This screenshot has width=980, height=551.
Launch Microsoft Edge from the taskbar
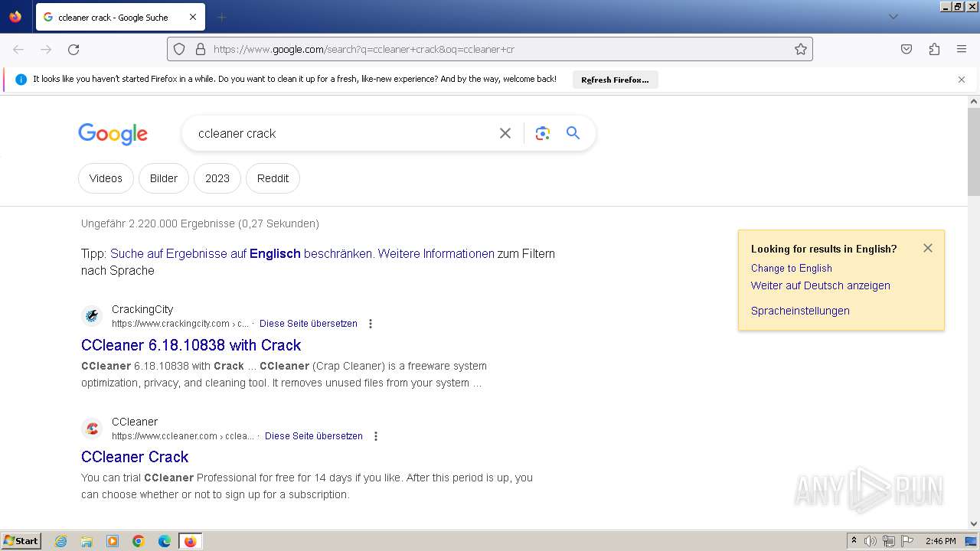pos(164,541)
